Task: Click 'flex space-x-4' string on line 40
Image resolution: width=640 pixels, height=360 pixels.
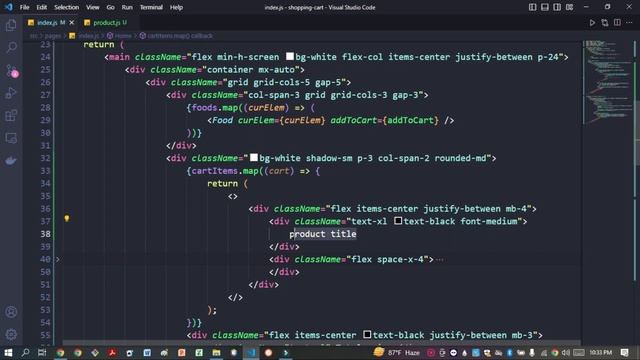Action: (x=387, y=259)
